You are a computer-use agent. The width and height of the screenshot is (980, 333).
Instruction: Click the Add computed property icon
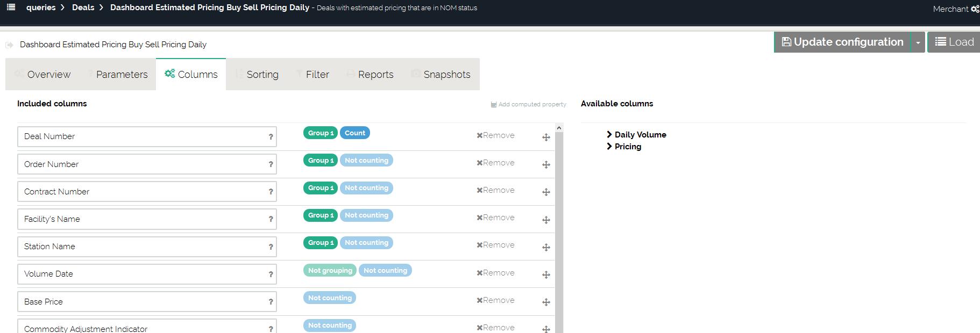point(494,105)
